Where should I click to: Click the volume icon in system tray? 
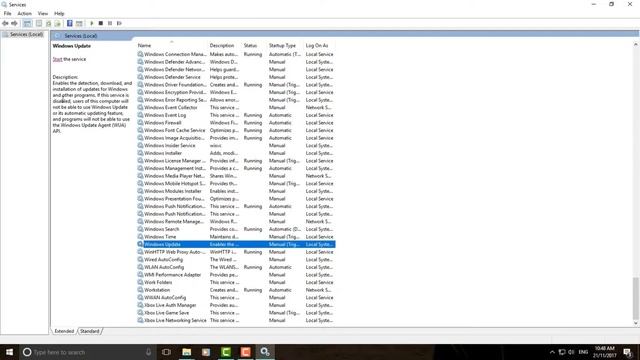(x=571, y=352)
